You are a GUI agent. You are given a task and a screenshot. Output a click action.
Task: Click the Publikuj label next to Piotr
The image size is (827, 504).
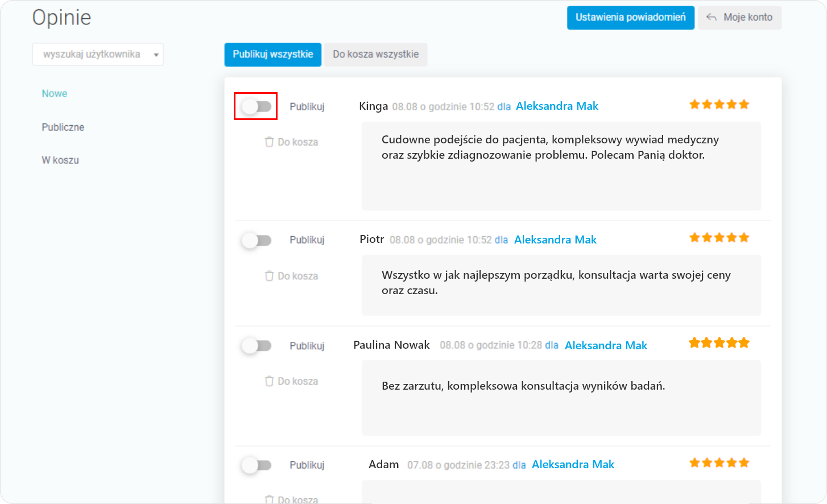coord(307,240)
